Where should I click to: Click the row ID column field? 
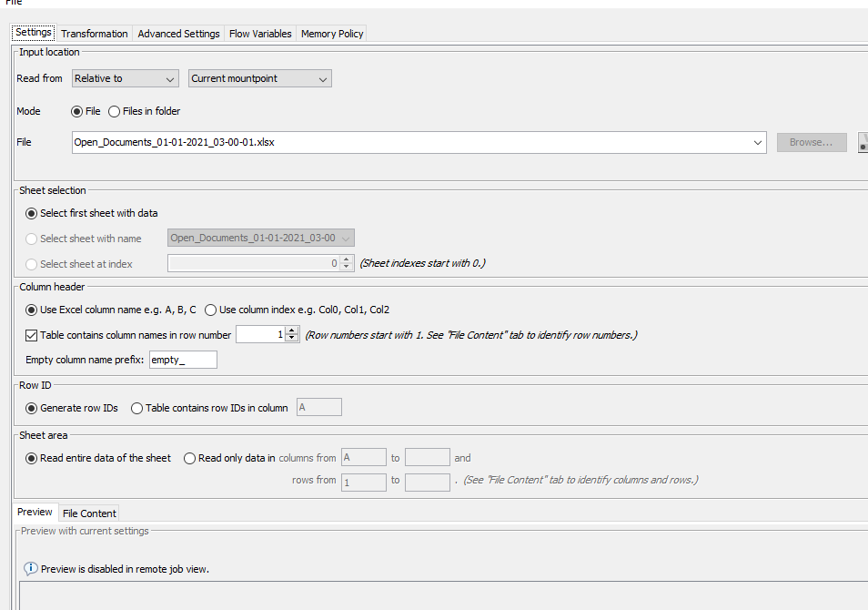[319, 407]
